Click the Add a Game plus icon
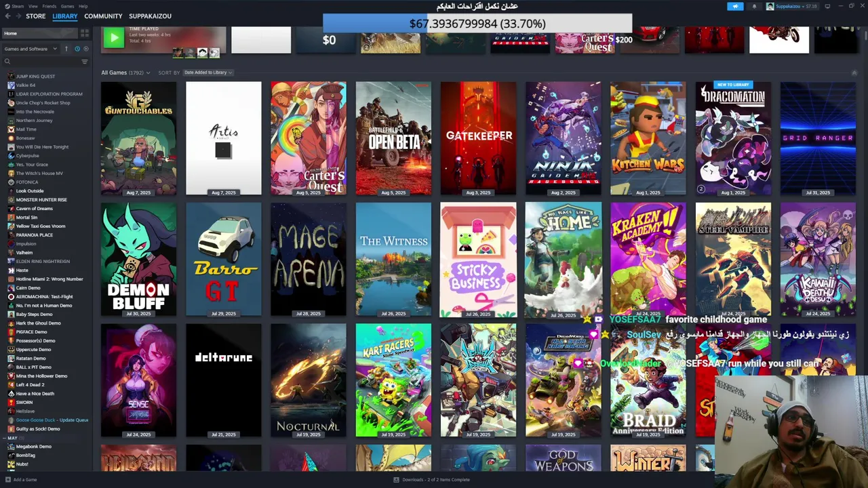Screen dimensions: 868x488 point(7,480)
